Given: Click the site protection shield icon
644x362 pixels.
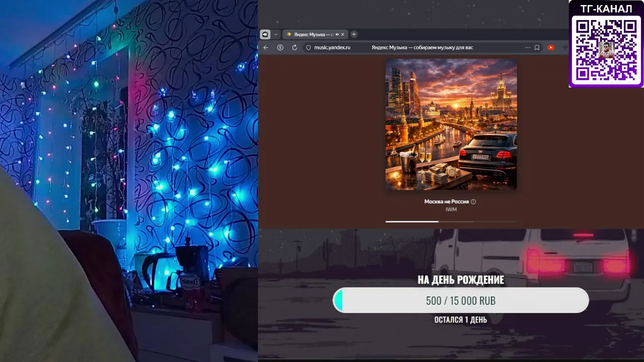Looking at the screenshot, I should pyautogui.click(x=308, y=47).
